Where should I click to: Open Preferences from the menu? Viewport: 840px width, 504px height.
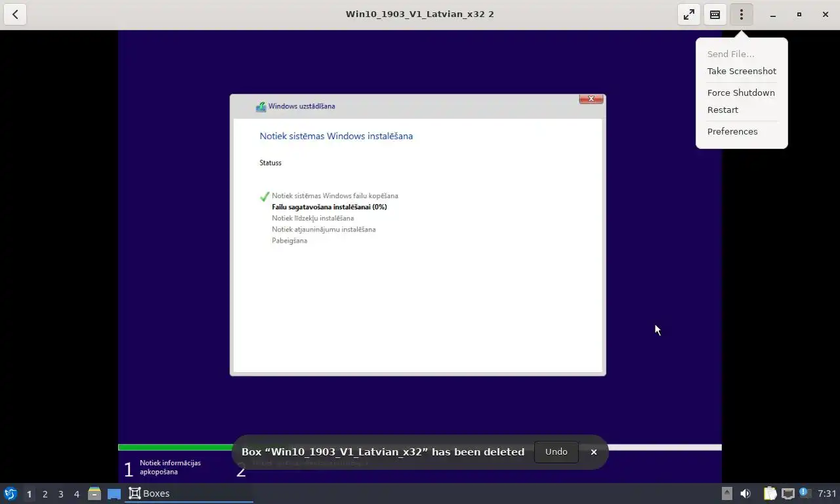[732, 131]
